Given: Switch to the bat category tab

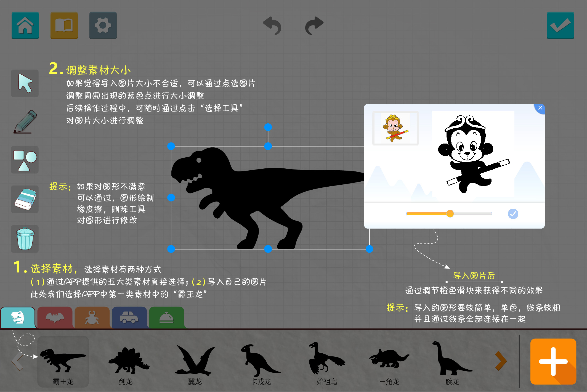Looking at the screenshot, I should tap(55, 317).
